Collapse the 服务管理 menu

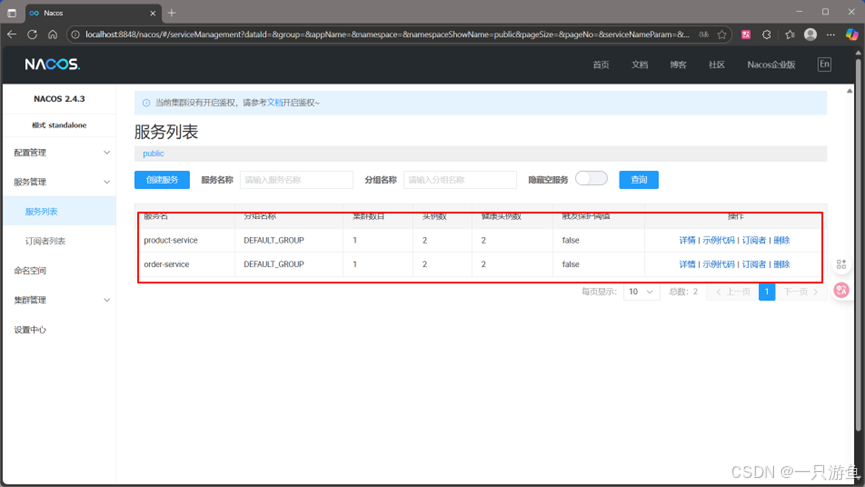point(60,181)
